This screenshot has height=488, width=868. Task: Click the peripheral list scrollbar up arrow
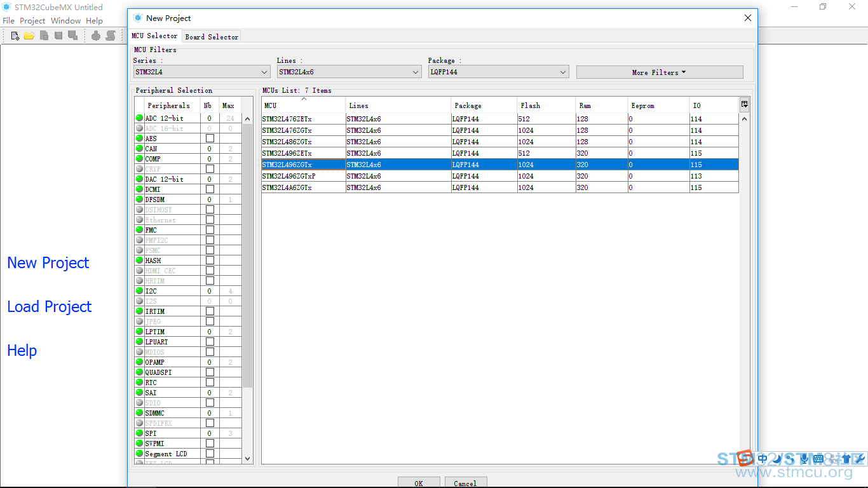248,119
